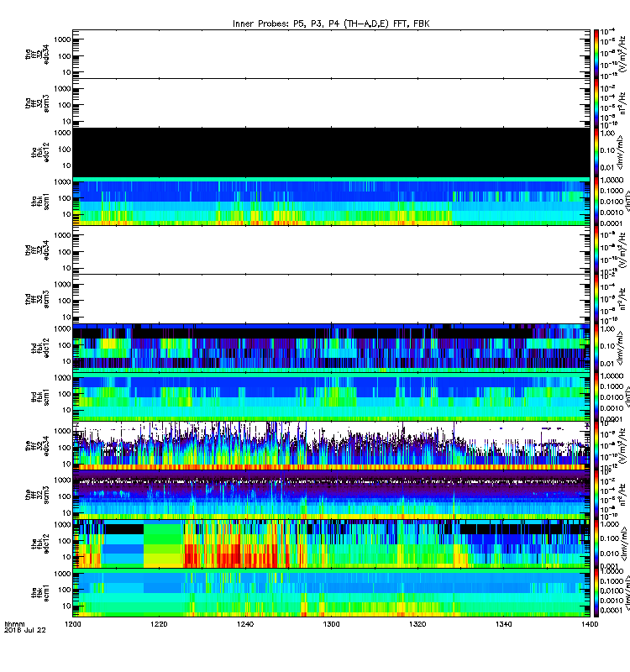Click the plot title 'Inner Probes: P5, P3, P4'

(x=331, y=24)
